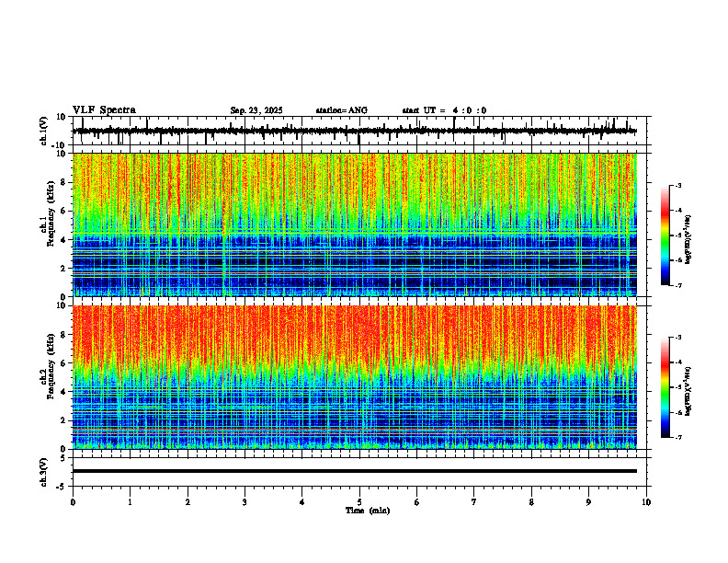This screenshot has width=728, height=563.
Task: Click tick label "9" on the Time axis
Action: click(588, 502)
